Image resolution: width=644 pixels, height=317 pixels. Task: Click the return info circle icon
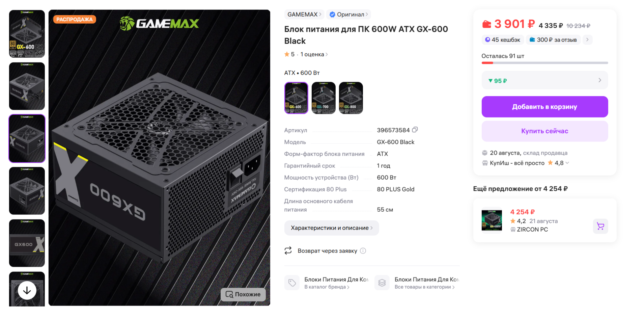(363, 251)
